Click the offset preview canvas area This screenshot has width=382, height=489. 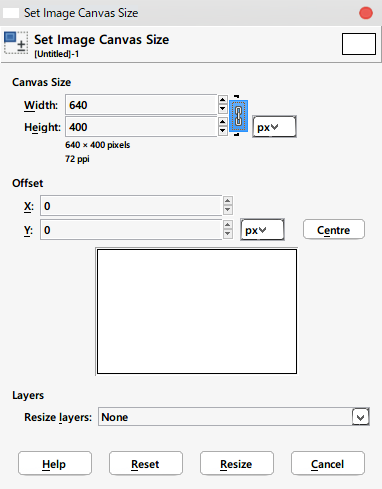197,312
